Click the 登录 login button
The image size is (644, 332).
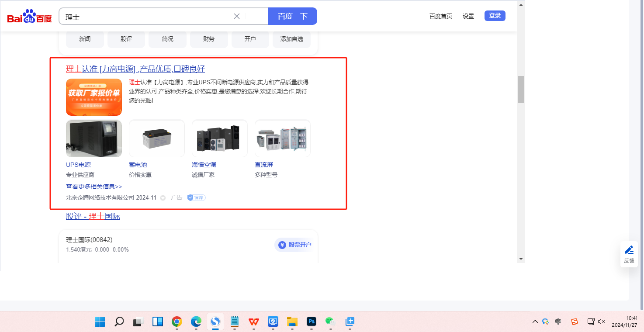[x=495, y=16]
